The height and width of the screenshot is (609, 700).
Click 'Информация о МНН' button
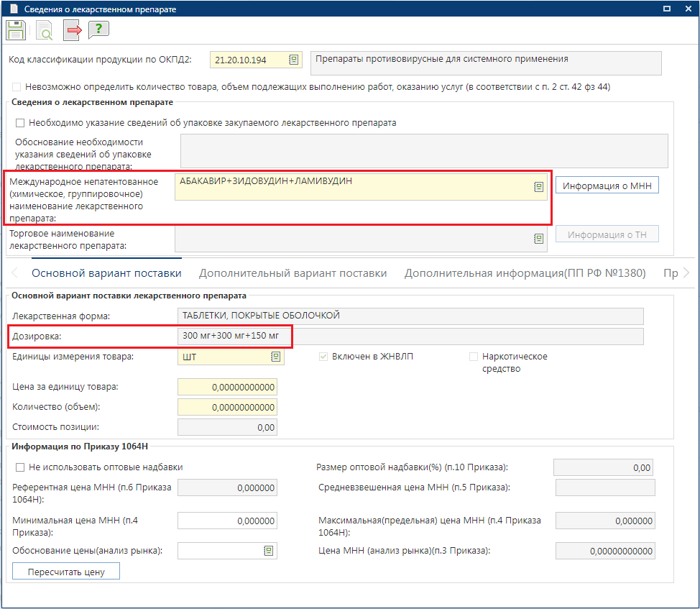click(x=607, y=186)
